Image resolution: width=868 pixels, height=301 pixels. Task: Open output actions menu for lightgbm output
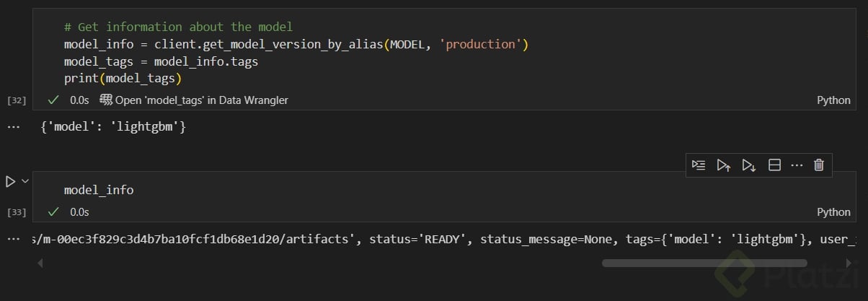pyautogui.click(x=12, y=127)
